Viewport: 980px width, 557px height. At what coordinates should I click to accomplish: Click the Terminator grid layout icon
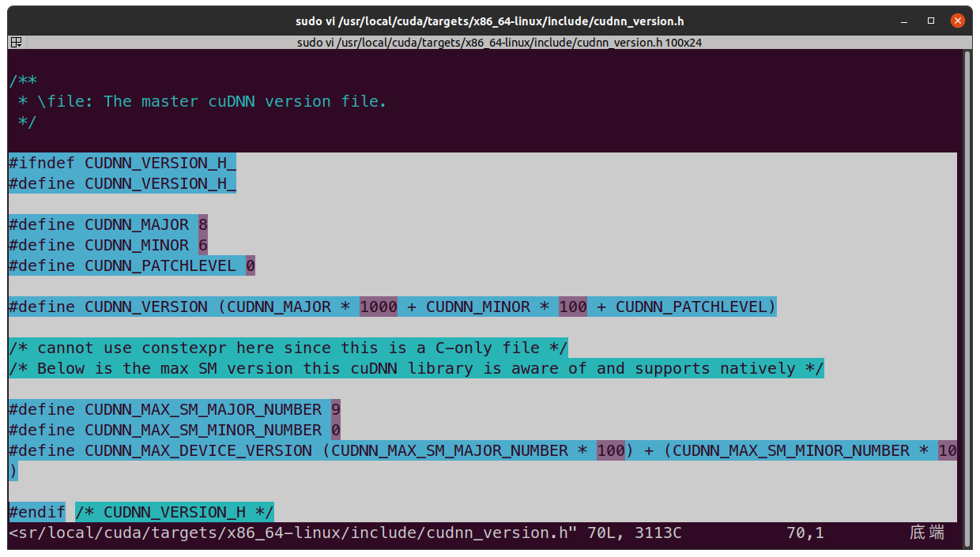click(x=16, y=43)
